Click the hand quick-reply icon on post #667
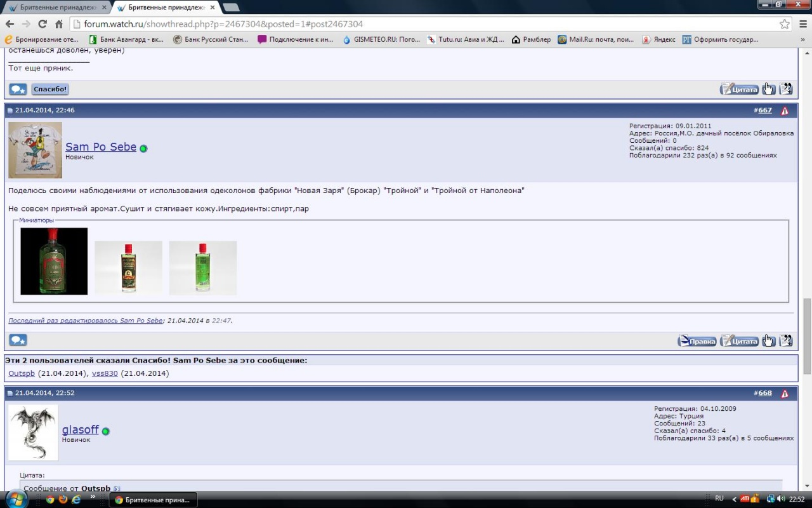 (768, 340)
